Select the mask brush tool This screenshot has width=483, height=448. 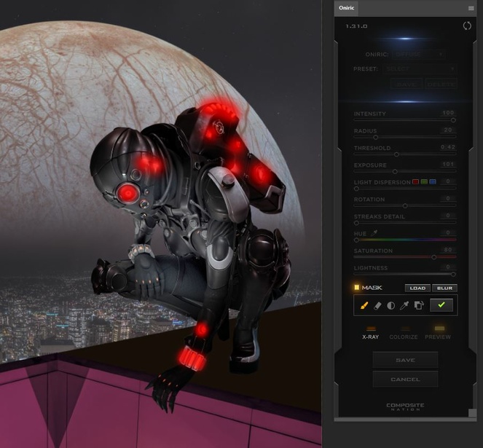(x=363, y=306)
